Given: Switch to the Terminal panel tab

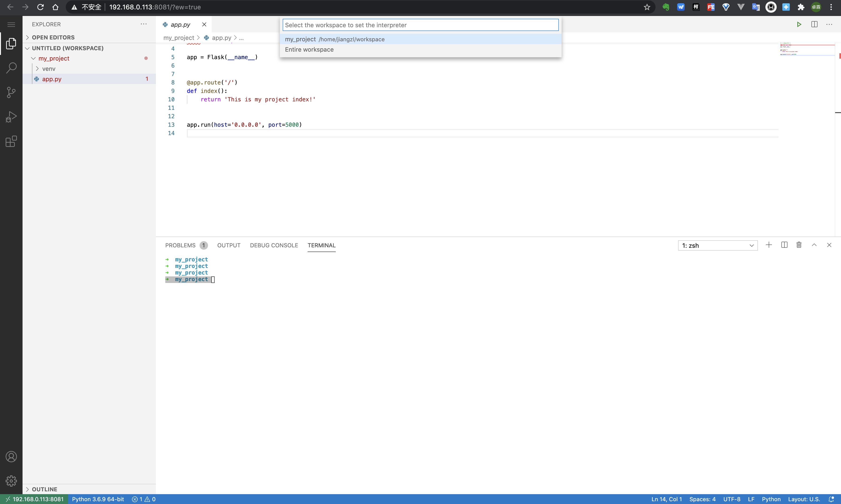Looking at the screenshot, I should click(321, 245).
